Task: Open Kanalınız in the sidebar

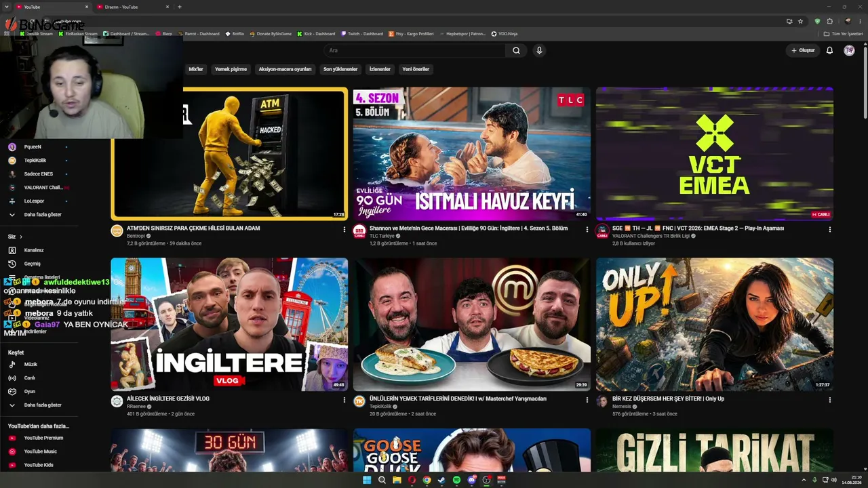Action: point(41,250)
